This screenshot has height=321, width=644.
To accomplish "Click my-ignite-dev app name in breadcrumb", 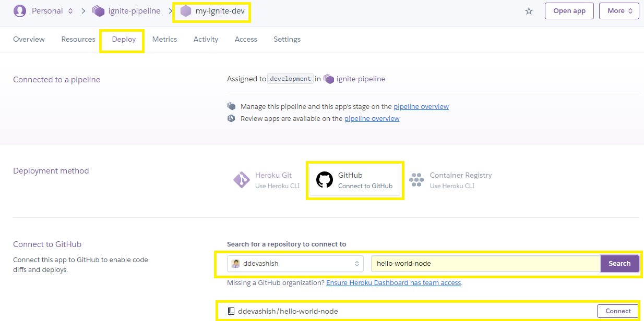I will 219,11.
